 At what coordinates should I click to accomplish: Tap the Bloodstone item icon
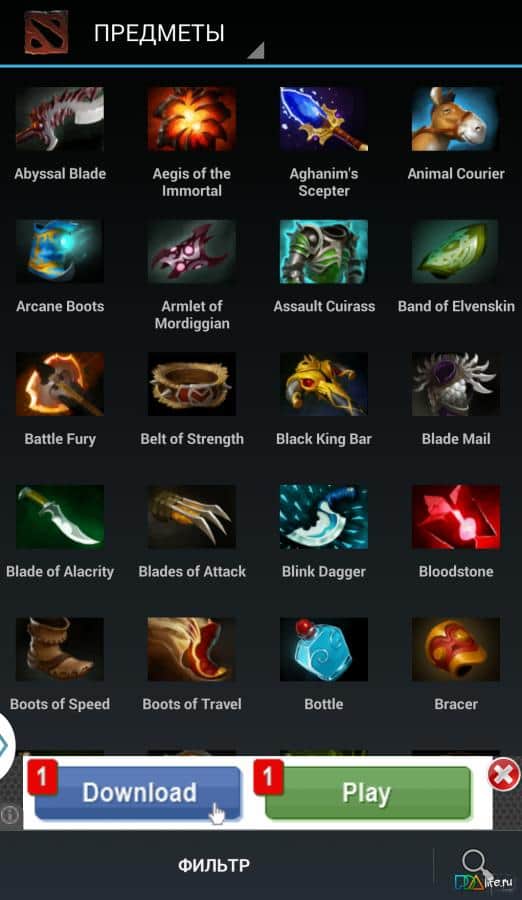[x=455, y=517]
